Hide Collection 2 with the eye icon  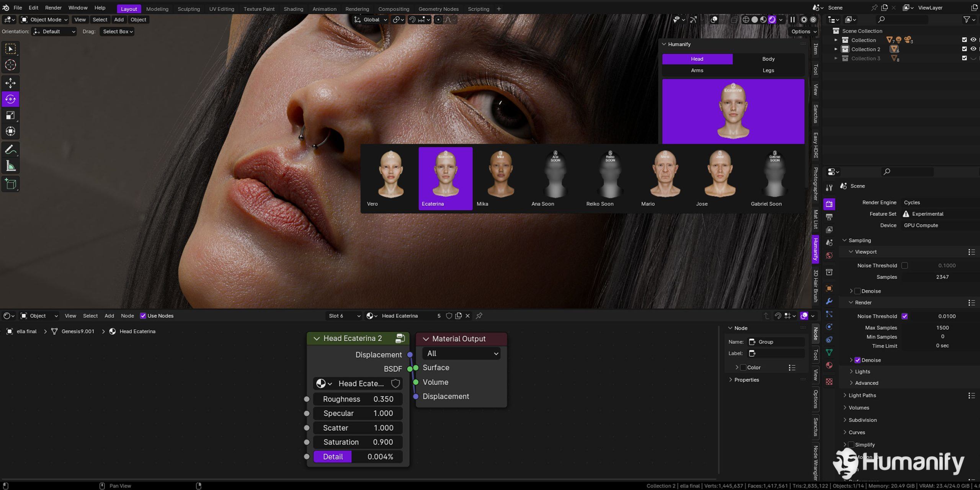click(973, 49)
